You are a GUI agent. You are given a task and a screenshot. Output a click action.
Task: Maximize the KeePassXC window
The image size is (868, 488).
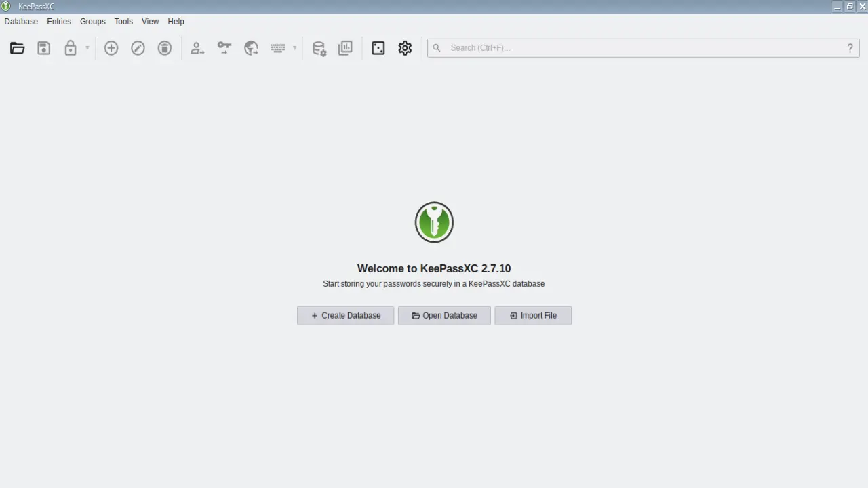click(x=850, y=7)
